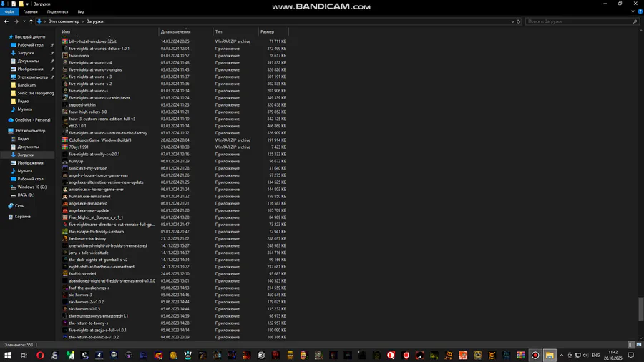Expand the ribbon with chevron
Screen dimensions: 644x362
pyautogui.click(x=633, y=11)
